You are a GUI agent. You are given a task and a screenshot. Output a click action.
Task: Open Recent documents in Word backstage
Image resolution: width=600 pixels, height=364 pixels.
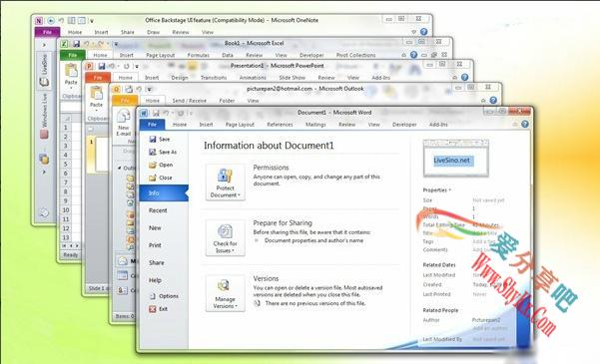(158, 210)
